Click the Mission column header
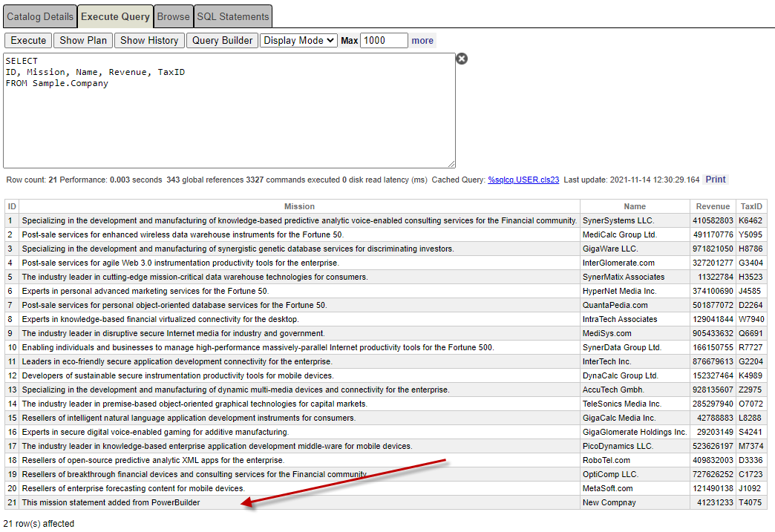The height and width of the screenshot is (532, 775). coord(299,206)
